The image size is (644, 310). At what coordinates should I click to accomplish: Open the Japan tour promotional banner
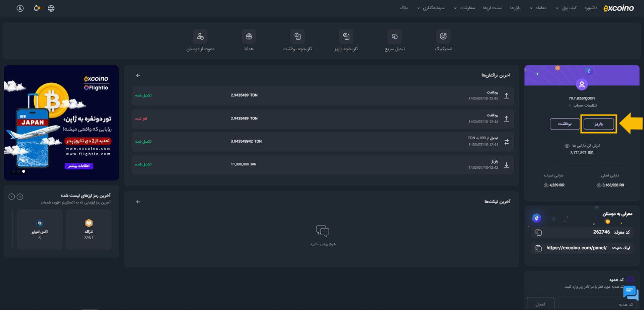61,123
